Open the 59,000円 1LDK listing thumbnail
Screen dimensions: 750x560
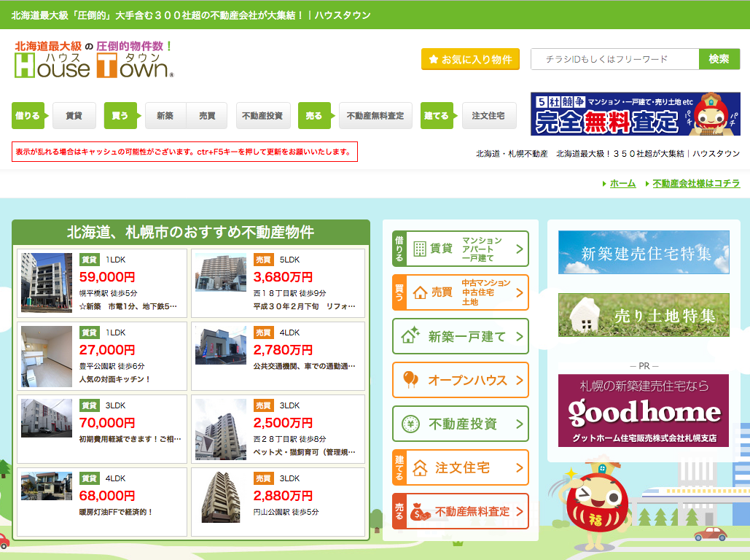[x=47, y=282]
